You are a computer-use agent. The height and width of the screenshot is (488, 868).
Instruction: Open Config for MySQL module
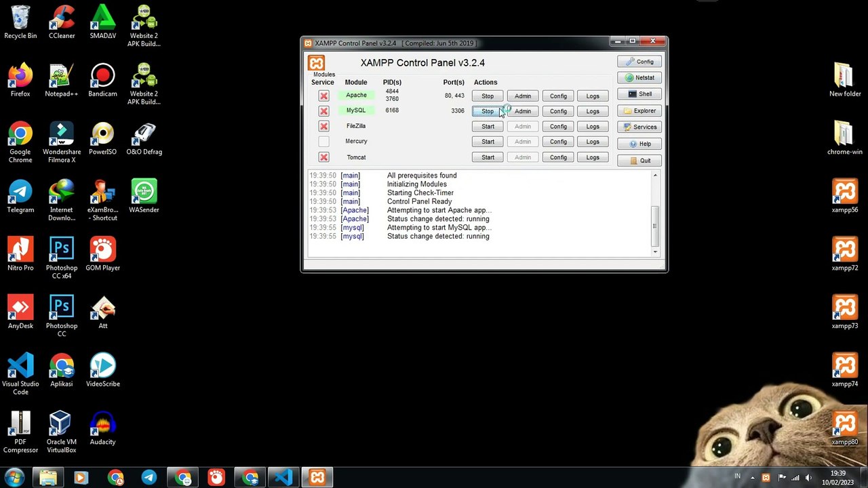558,111
